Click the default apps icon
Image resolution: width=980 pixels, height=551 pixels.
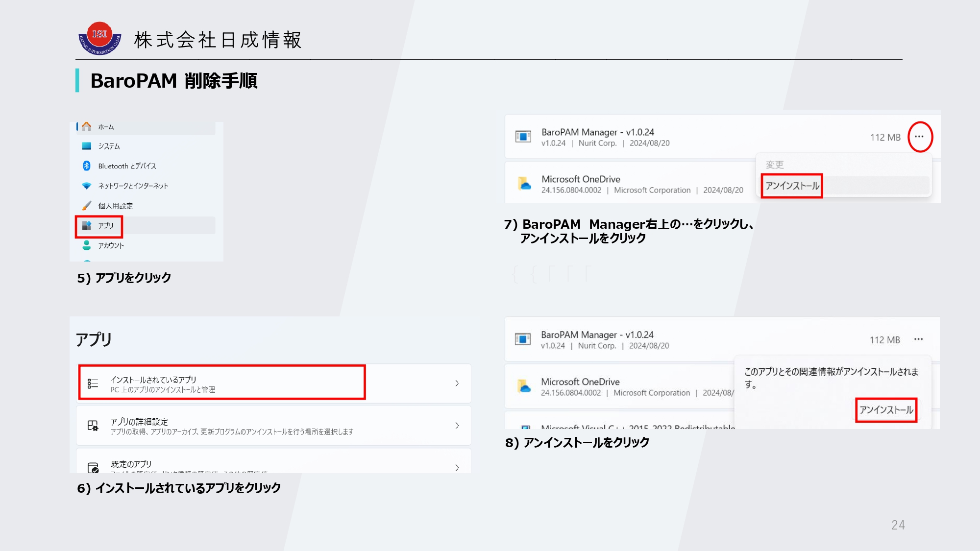(93, 468)
